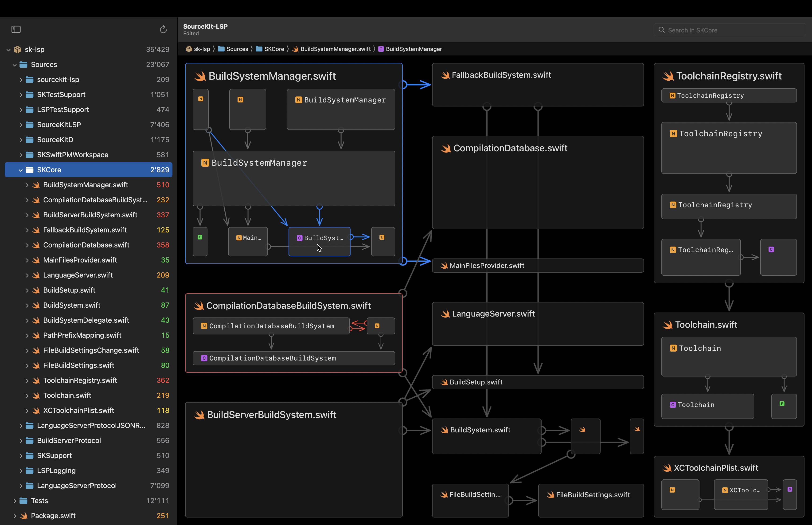Click Swift icon of ToolchainRegistry.swift node
This screenshot has width=812, height=525.
tap(668, 76)
